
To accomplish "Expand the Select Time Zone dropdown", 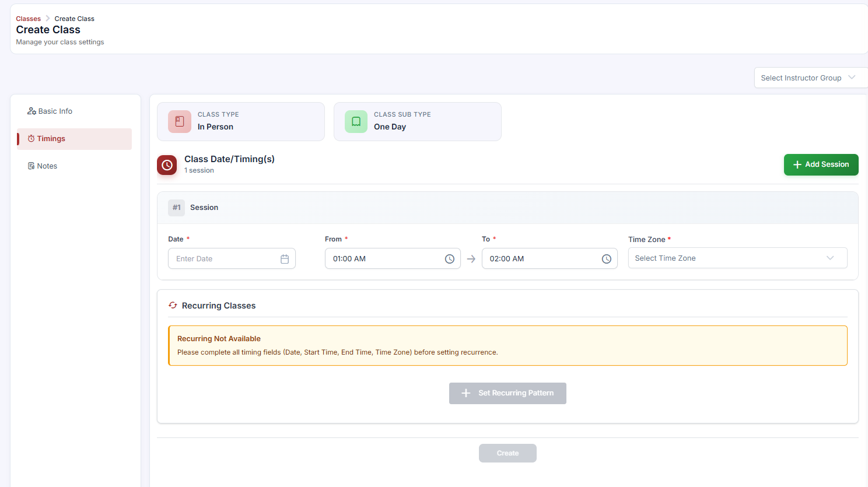I will point(737,258).
